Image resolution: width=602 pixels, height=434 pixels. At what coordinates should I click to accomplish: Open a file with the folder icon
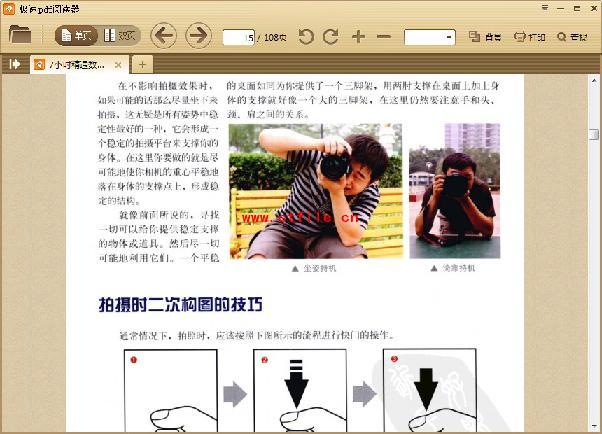[20, 36]
